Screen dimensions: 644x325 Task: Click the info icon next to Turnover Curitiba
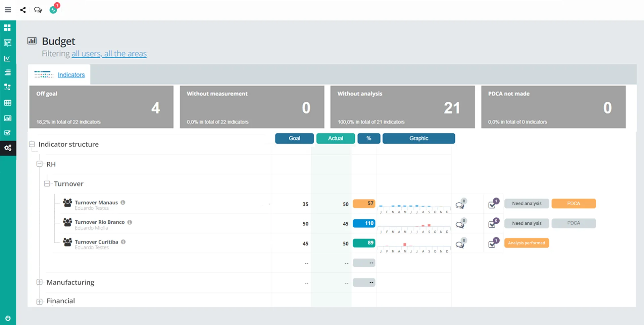[123, 242]
